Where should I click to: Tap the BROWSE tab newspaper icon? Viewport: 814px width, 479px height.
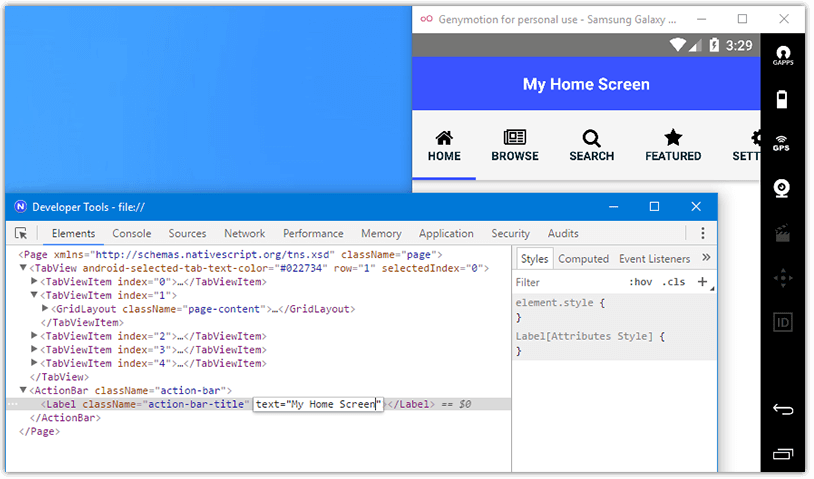(x=514, y=137)
